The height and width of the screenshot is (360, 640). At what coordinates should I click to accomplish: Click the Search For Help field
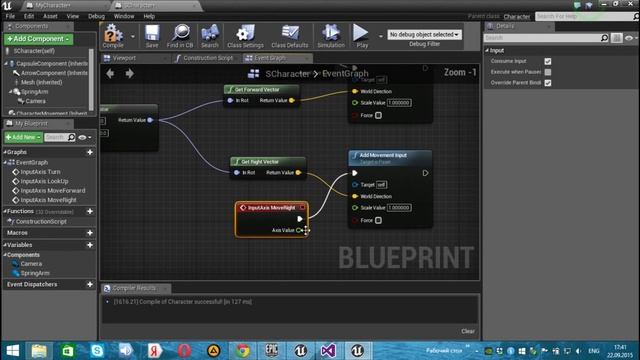[584, 16]
